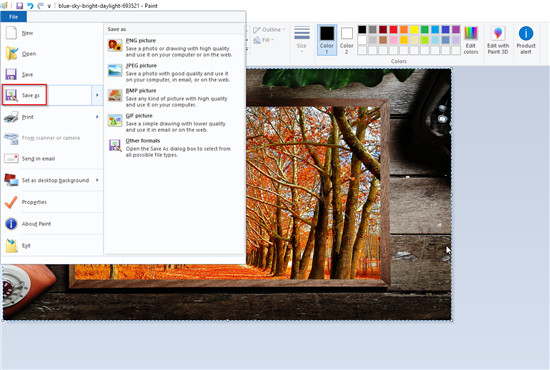Save as BMP picture
550x370 pixels.
click(174, 97)
